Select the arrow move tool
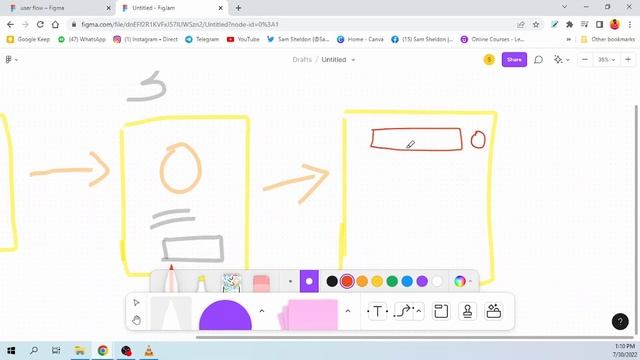This screenshot has height=360, width=640. [x=136, y=302]
